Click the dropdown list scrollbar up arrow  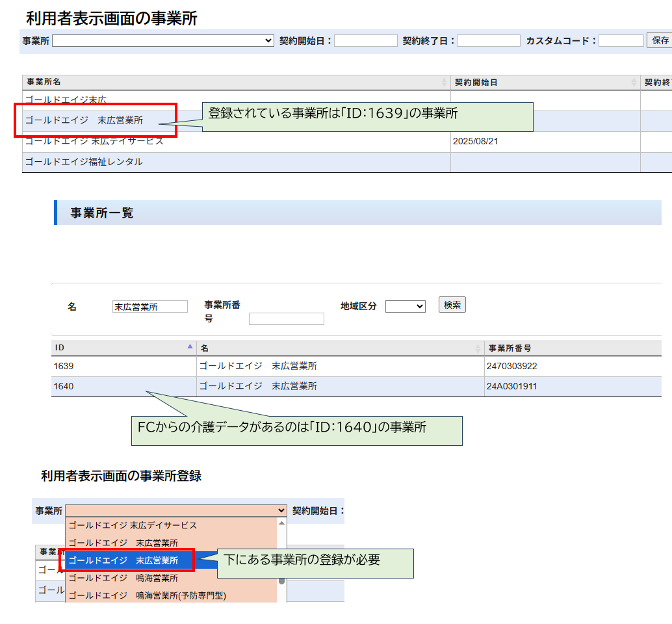281,523
